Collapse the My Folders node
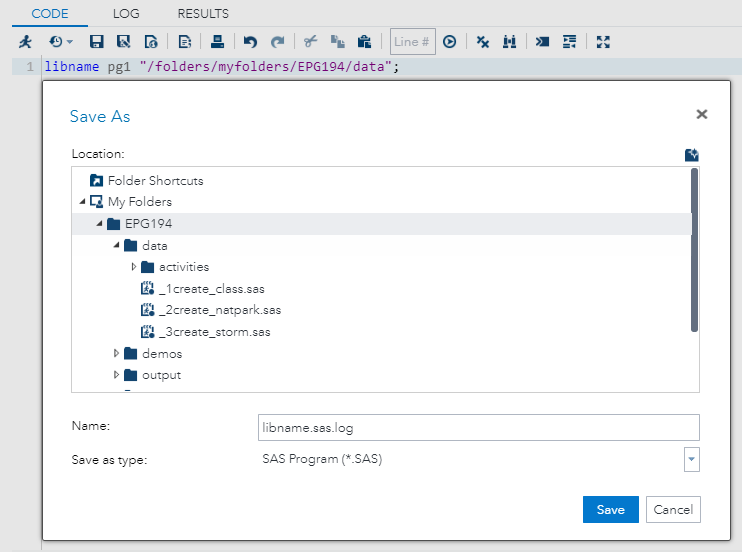This screenshot has height=552, width=742. [82, 202]
